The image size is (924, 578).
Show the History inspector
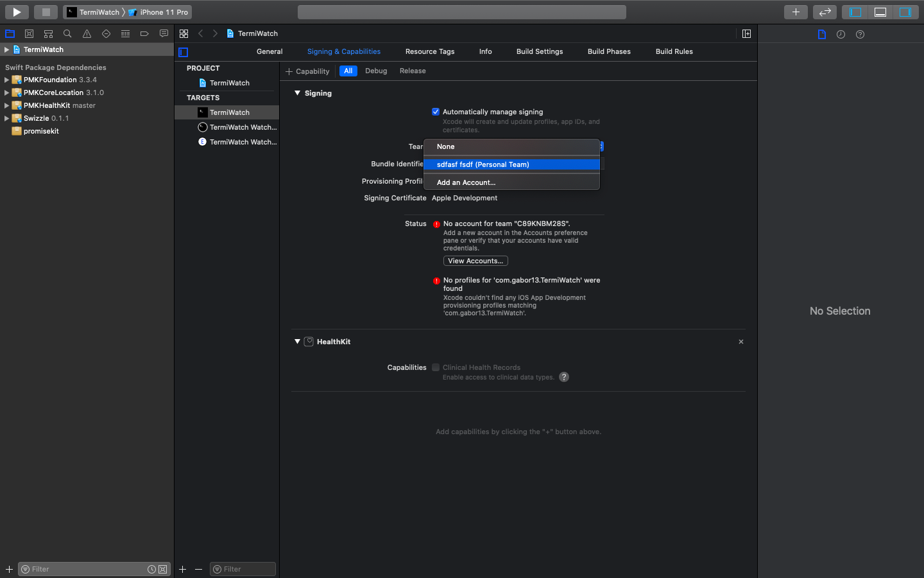coord(841,34)
